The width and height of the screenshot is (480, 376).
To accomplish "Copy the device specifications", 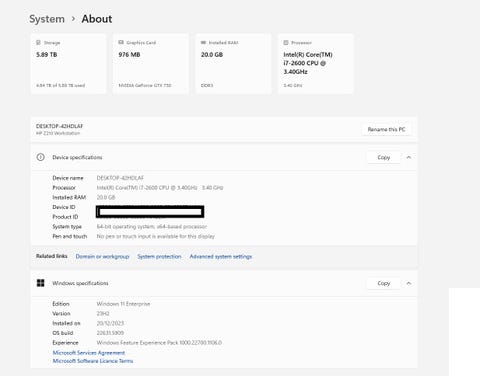I will pyautogui.click(x=384, y=157).
